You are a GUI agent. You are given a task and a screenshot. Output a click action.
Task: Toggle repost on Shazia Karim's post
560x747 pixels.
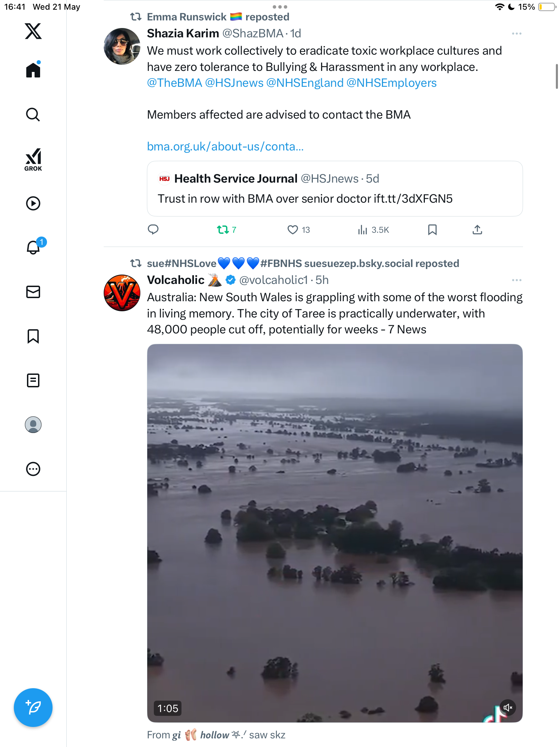point(227,230)
